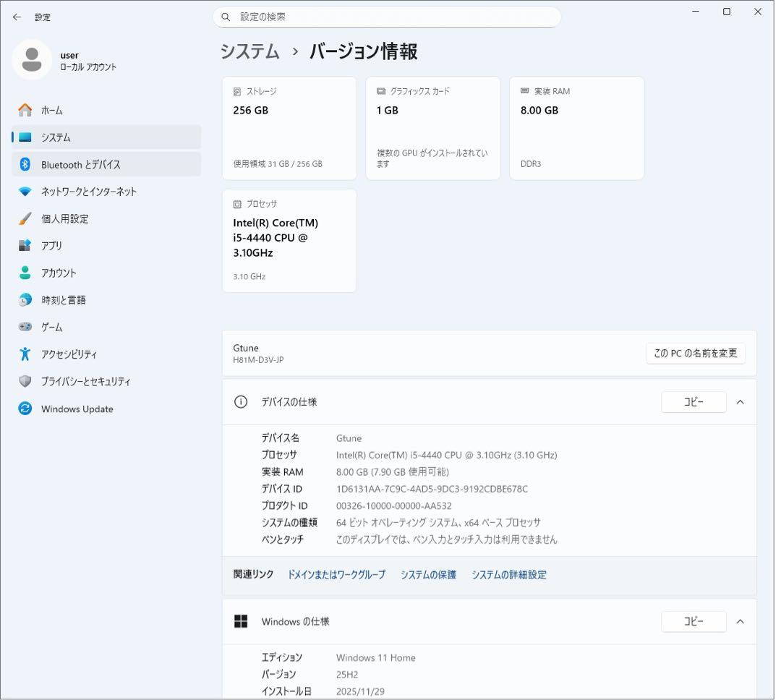
Task: Click inside the 設定の検索 search box
Action: pyautogui.click(x=388, y=16)
